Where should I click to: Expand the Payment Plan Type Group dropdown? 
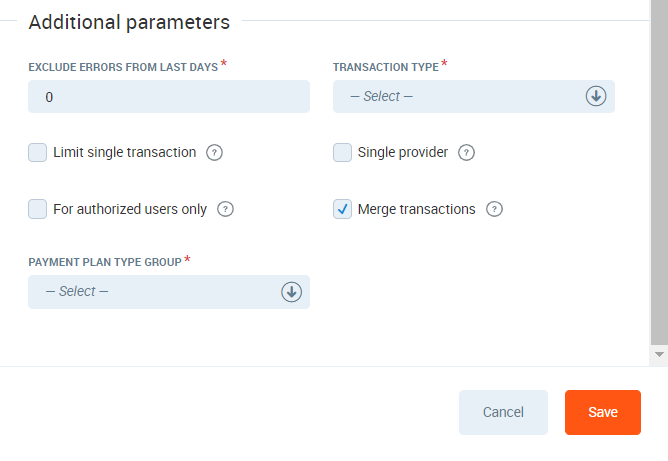coord(156,292)
